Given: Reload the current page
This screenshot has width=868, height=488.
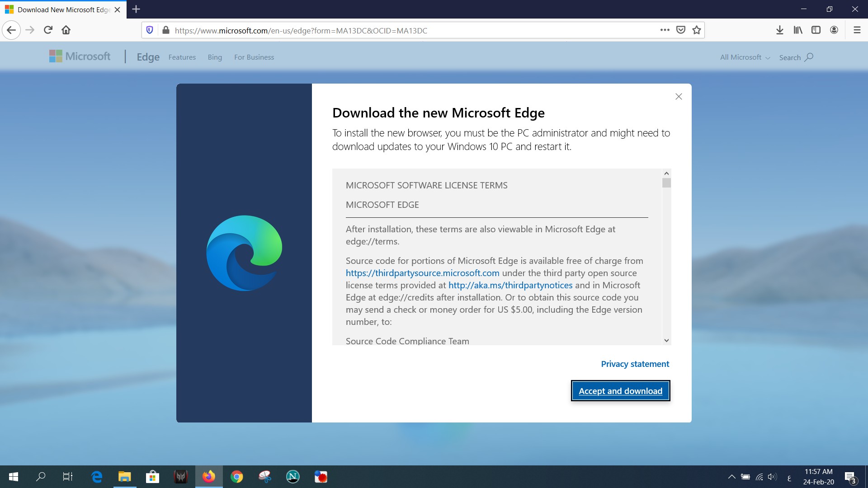Looking at the screenshot, I should (x=48, y=30).
